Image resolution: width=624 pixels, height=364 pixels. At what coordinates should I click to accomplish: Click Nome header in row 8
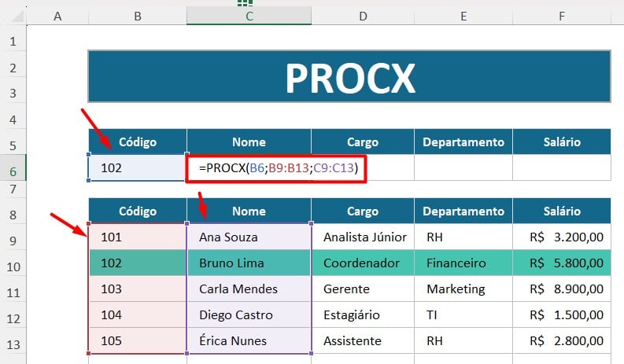249,211
